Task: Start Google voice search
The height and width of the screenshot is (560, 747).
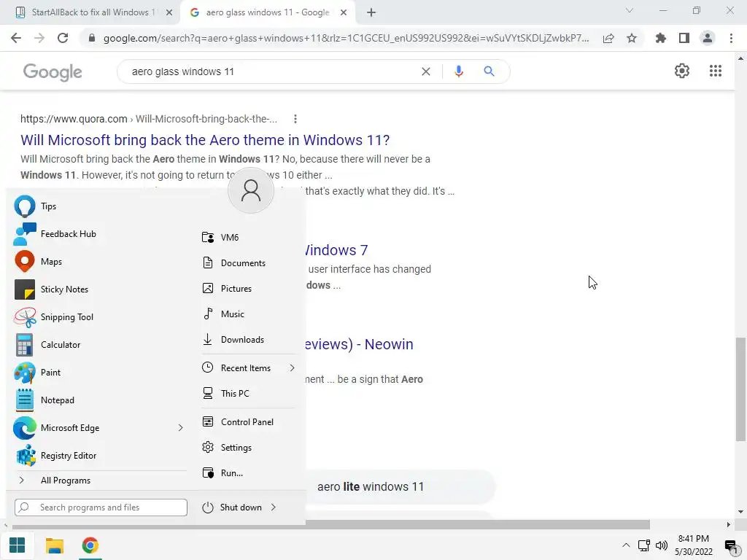Action: pyautogui.click(x=459, y=71)
